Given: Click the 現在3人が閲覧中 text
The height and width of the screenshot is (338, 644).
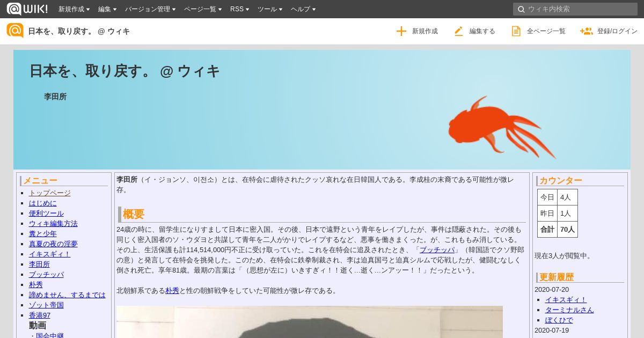Looking at the screenshot, I should (x=563, y=255).
